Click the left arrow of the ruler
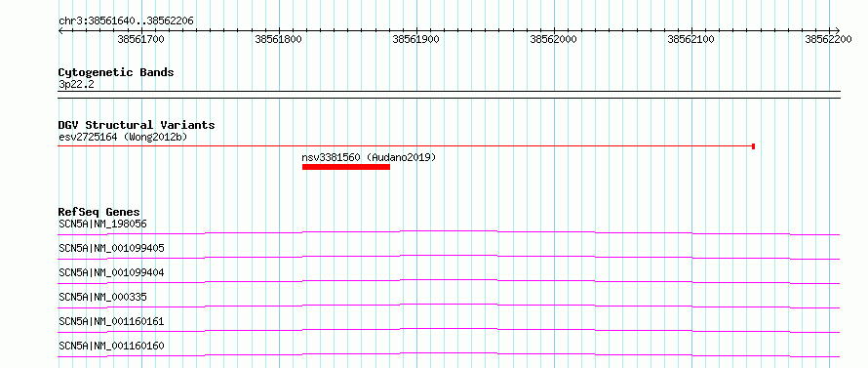 click(60, 30)
